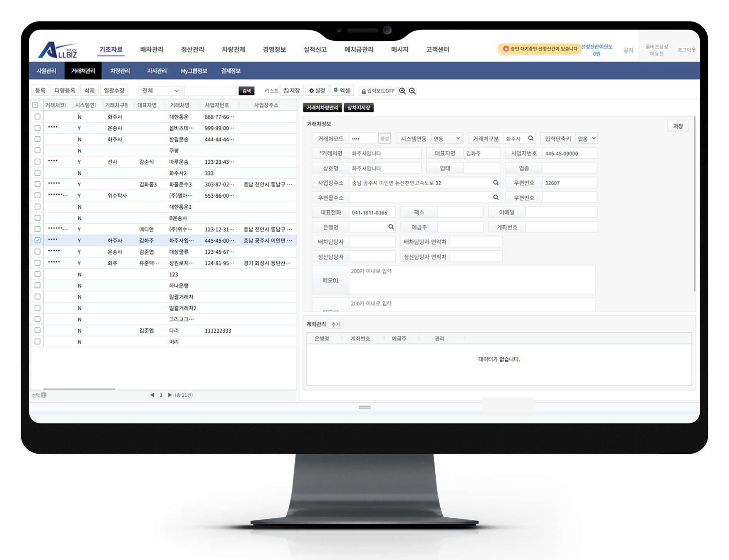
Task: Check the 대상물류 row checkbox
Action: [37, 251]
